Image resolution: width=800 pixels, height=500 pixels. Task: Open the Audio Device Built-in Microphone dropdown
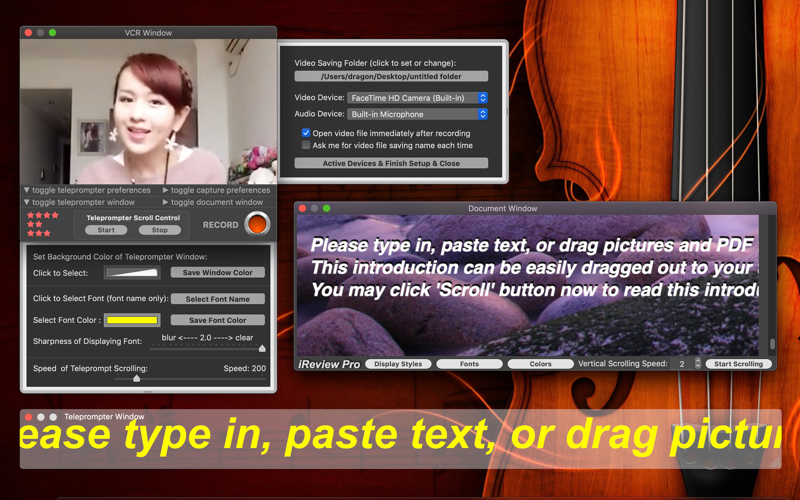click(x=417, y=114)
